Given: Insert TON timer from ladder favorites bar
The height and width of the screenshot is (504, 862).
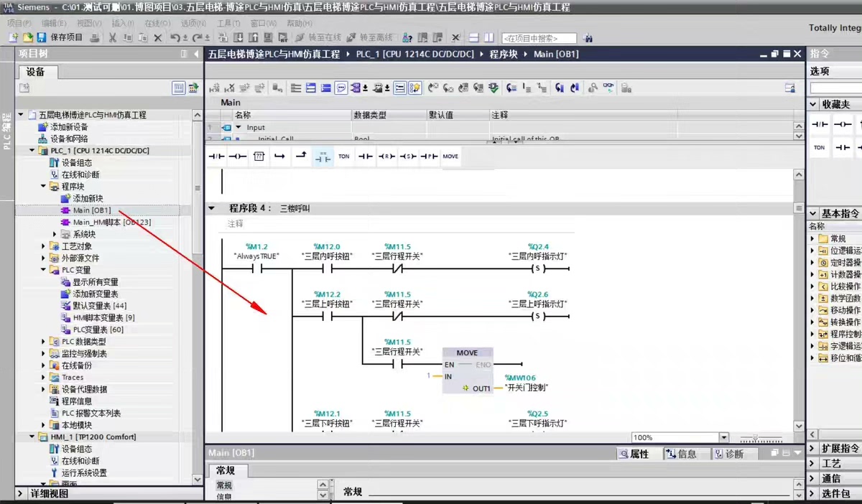Looking at the screenshot, I should tap(344, 156).
